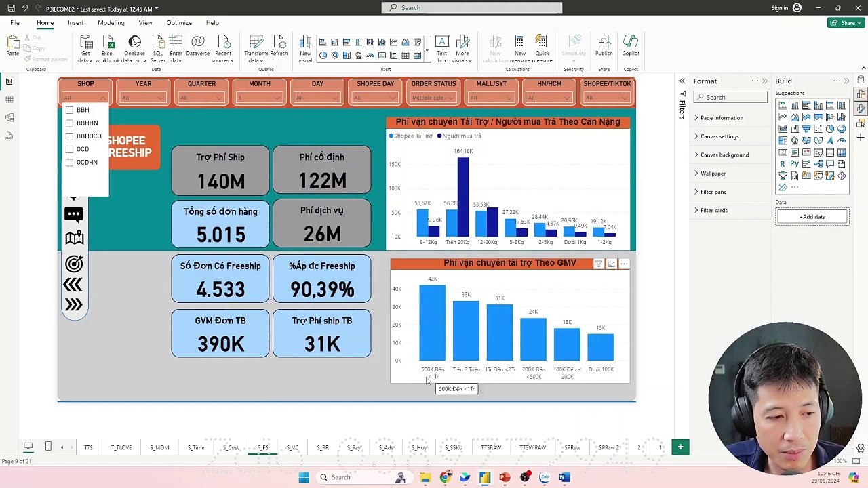
Task: Expand the Canvas settings section
Action: coord(719,136)
